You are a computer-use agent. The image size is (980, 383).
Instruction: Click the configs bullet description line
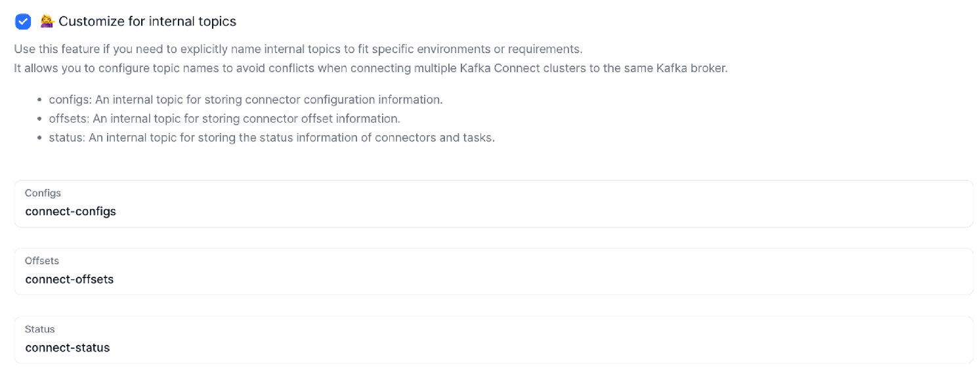[245, 100]
